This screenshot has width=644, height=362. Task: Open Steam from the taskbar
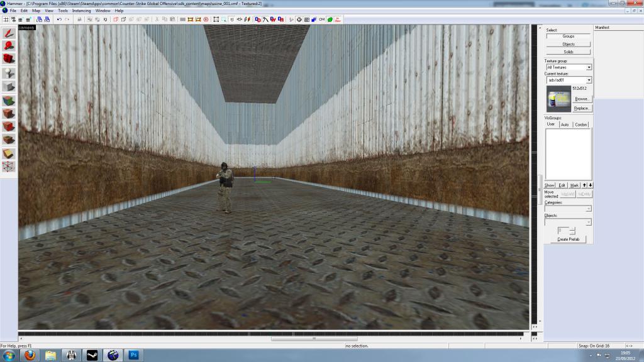(x=92, y=355)
